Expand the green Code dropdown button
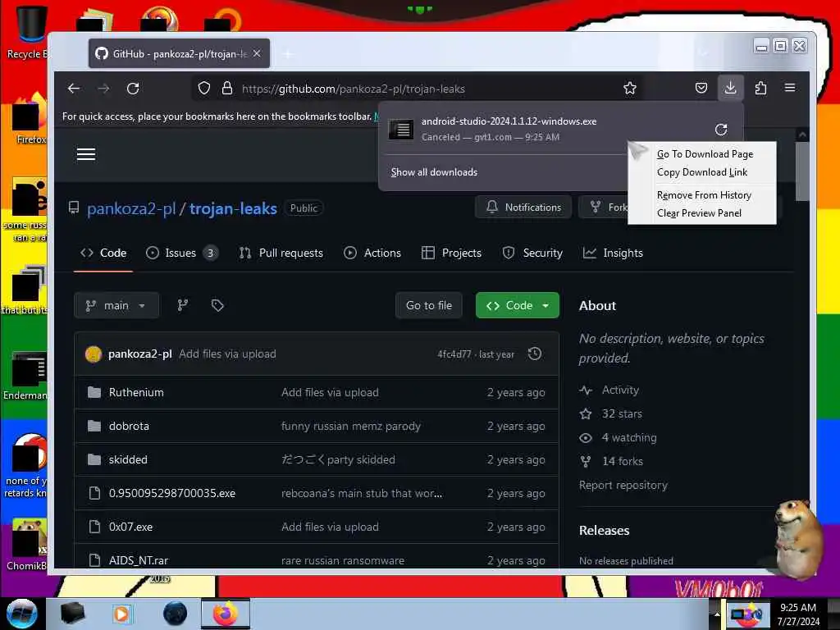 (517, 305)
